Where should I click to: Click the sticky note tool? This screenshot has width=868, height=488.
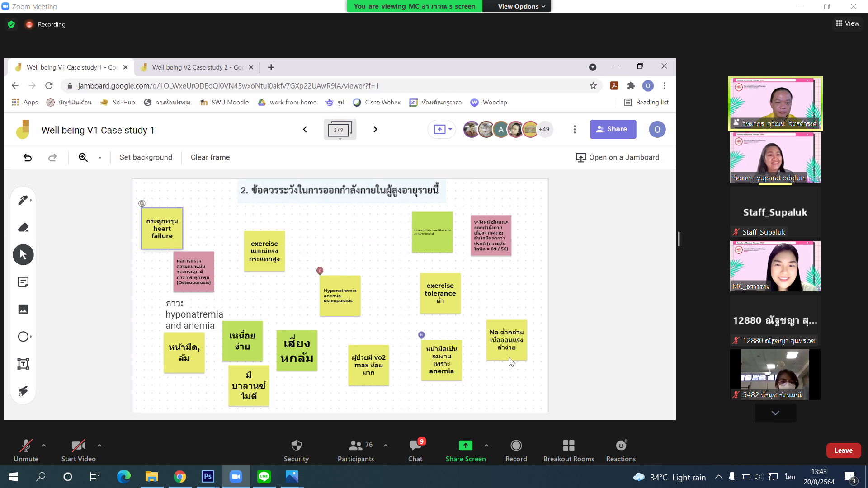click(x=23, y=282)
